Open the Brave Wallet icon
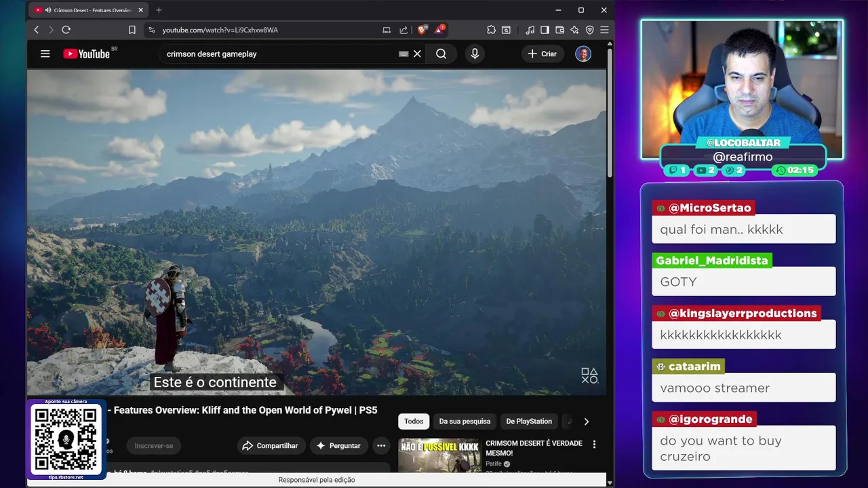The height and width of the screenshot is (488, 868). point(559,30)
